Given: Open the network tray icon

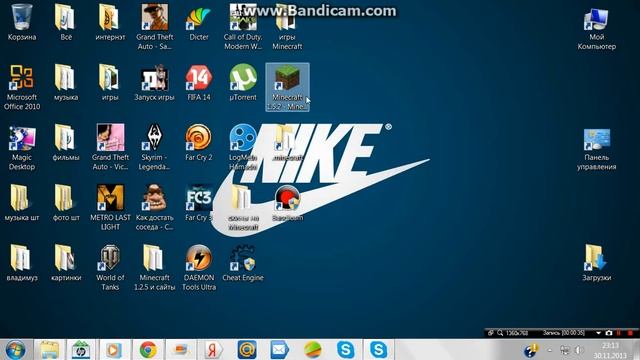Looking at the screenshot, I should [565, 350].
